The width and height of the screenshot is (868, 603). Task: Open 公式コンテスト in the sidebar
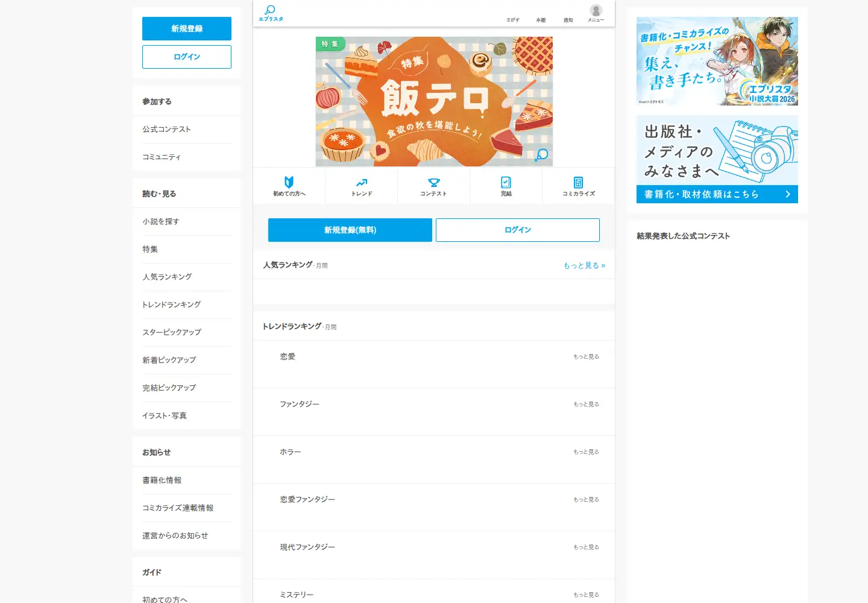[x=187, y=129]
